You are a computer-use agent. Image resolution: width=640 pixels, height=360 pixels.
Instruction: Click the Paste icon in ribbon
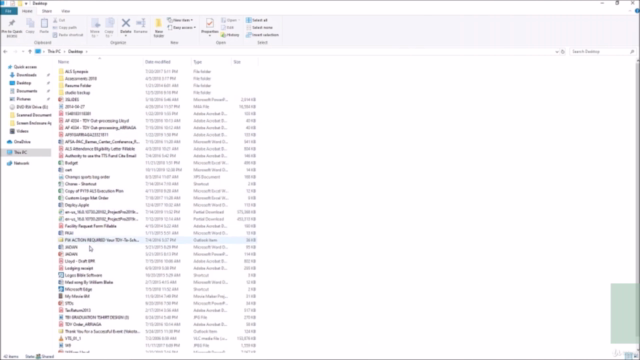point(44,23)
